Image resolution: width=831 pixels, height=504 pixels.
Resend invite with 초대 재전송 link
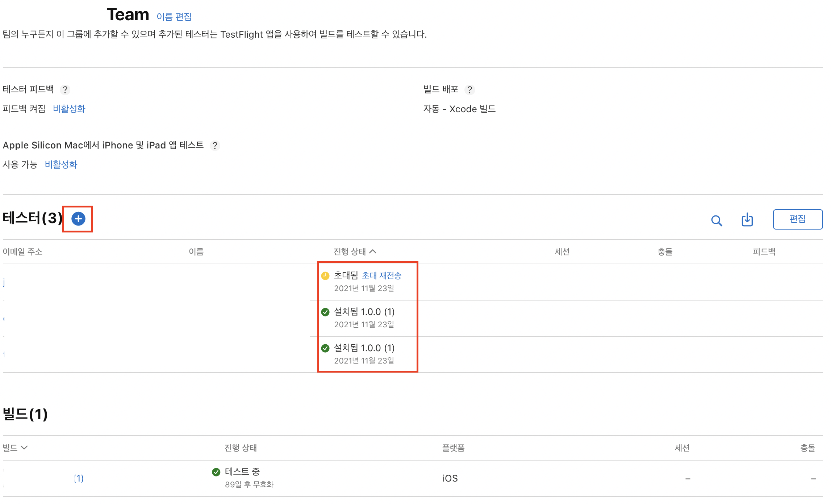tap(381, 276)
